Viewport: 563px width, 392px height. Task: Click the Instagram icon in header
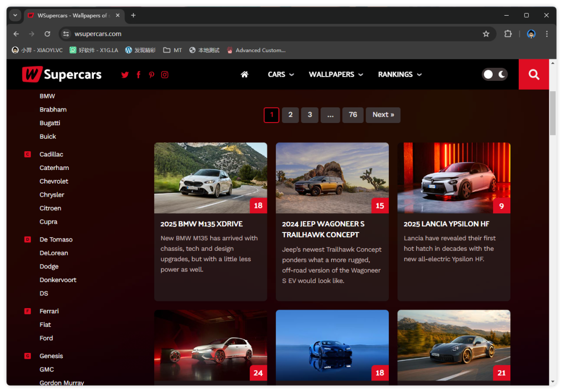pos(165,75)
